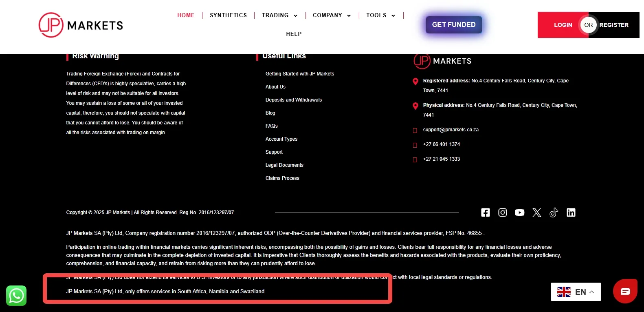Open the Instagram social icon
The height and width of the screenshot is (312, 644).
coord(503,212)
